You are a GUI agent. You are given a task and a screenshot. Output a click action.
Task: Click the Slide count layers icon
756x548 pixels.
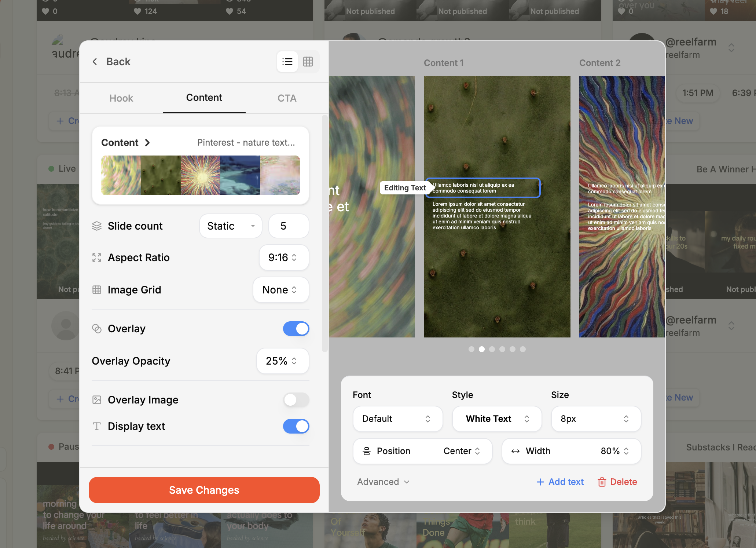pos(97,226)
